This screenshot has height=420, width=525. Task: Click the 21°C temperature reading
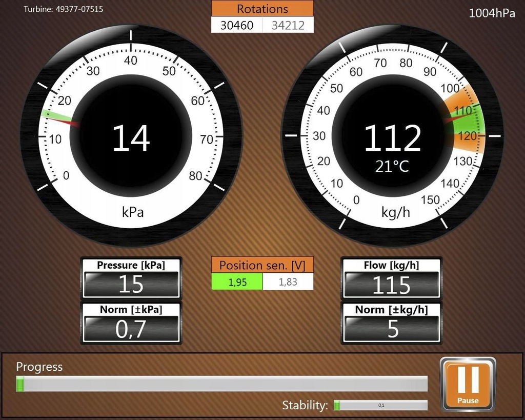click(x=392, y=167)
